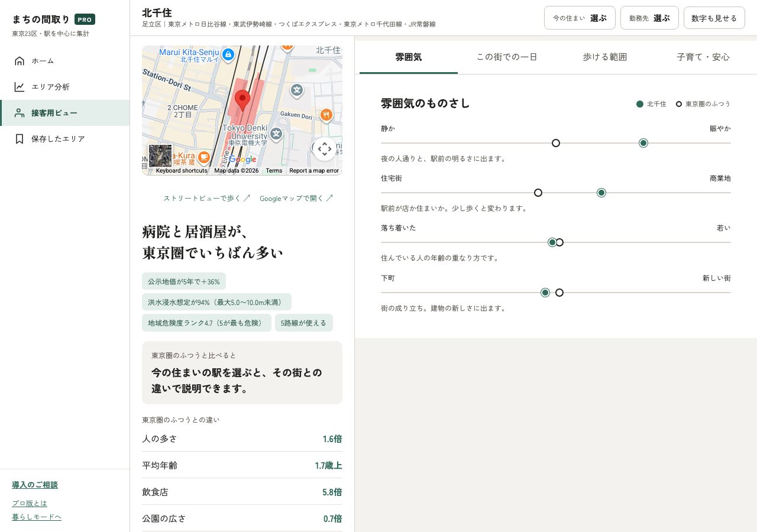Click 東京圏 marker on 下町–新しい街 scale
The image size is (757, 532).
(x=559, y=293)
